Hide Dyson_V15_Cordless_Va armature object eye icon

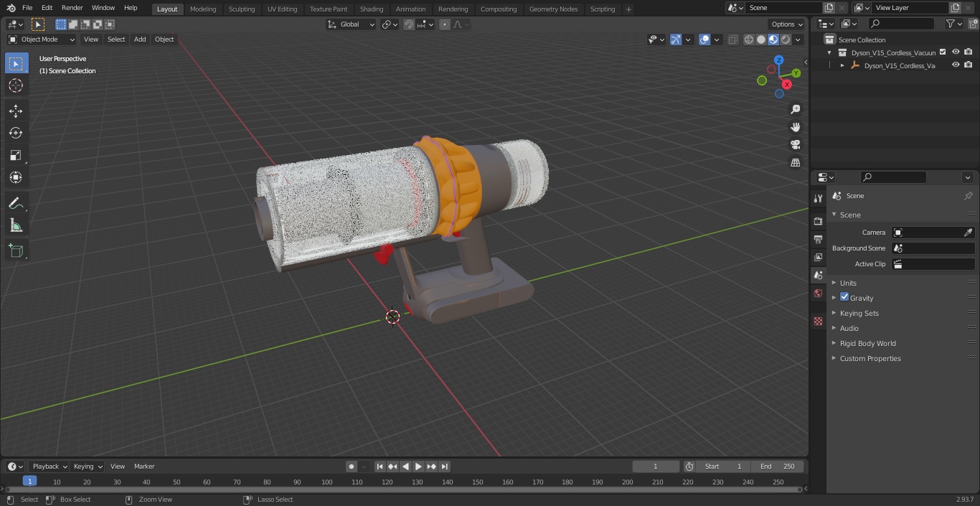pyautogui.click(x=955, y=65)
